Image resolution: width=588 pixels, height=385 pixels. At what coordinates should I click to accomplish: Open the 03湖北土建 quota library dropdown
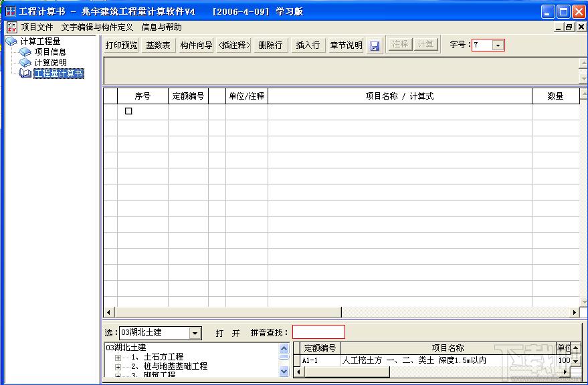[x=195, y=333]
